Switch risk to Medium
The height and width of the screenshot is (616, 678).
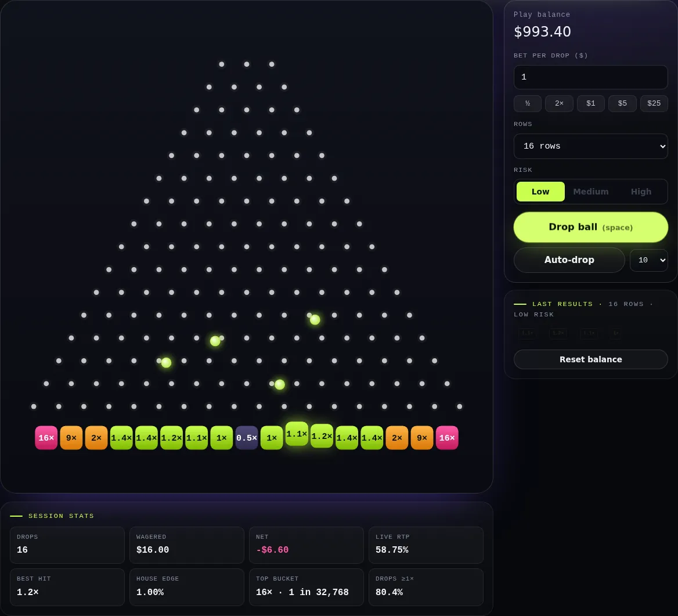click(x=591, y=192)
